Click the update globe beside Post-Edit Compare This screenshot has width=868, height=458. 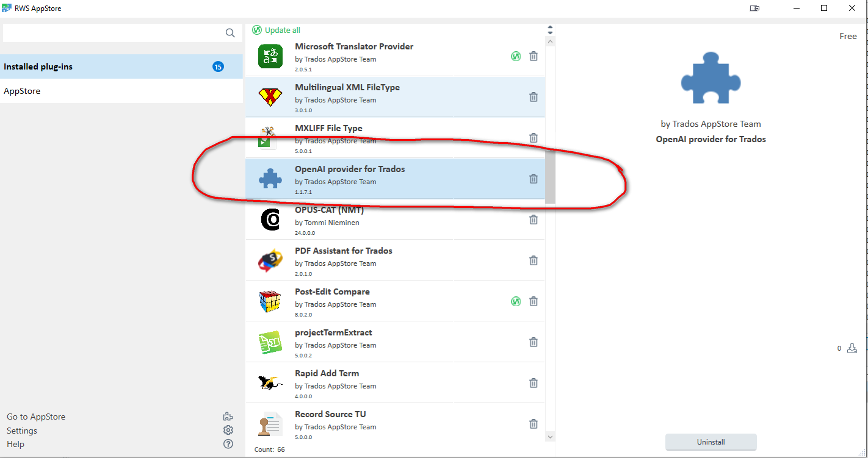(x=516, y=301)
